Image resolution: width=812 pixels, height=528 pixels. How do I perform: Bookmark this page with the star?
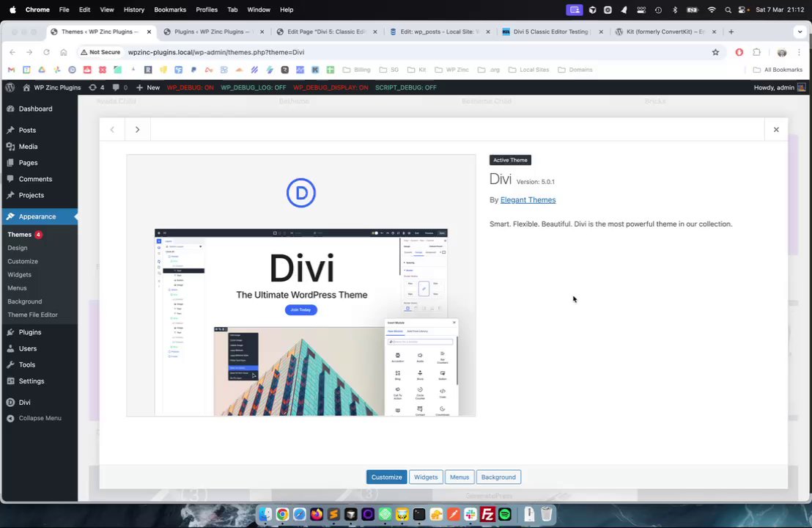[x=716, y=52]
